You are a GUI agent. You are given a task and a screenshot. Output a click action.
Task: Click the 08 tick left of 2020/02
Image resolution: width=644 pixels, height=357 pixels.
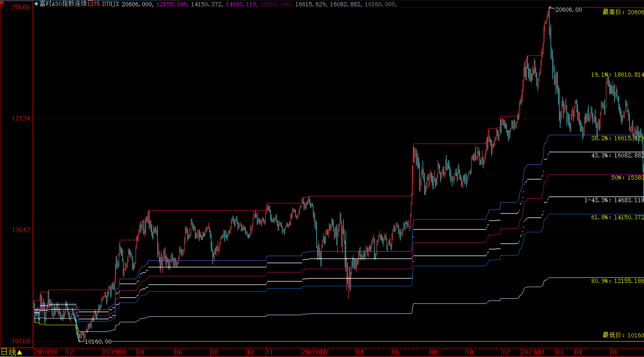pos(214,352)
